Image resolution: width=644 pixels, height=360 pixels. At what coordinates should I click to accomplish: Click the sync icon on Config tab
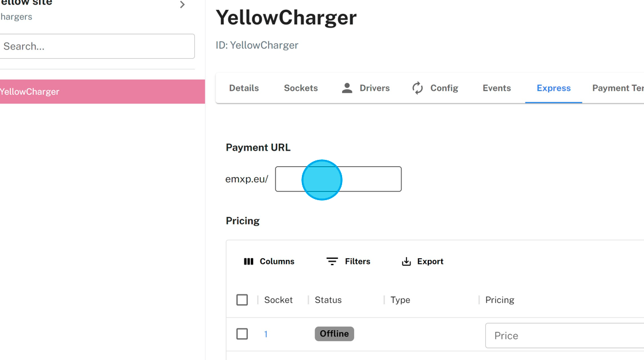(x=417, y=88)
